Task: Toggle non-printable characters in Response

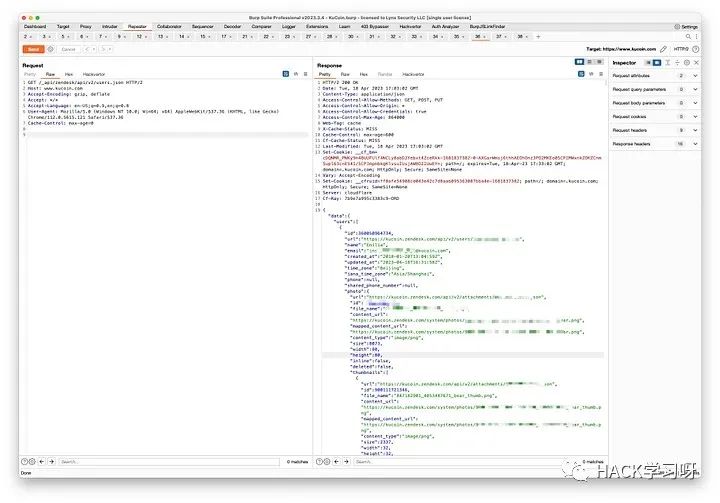Action: coord(591,73)
